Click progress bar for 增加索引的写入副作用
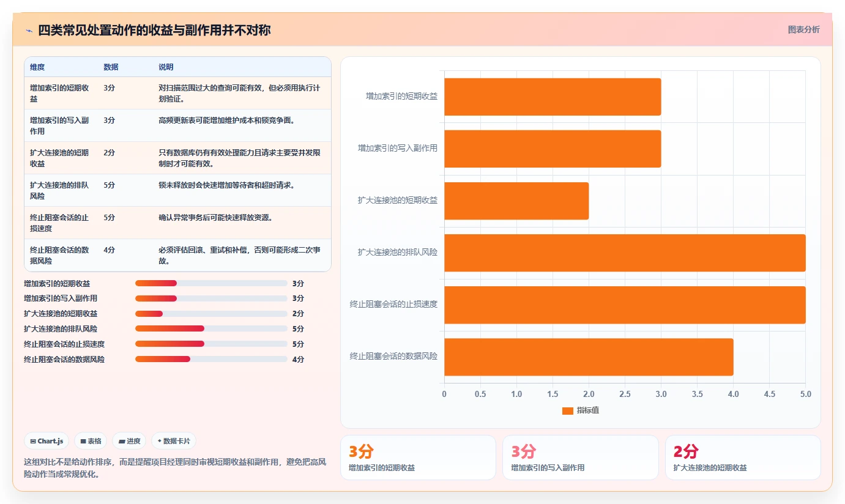The height and width of the screenshot is (504, 845). coord(211,298)
